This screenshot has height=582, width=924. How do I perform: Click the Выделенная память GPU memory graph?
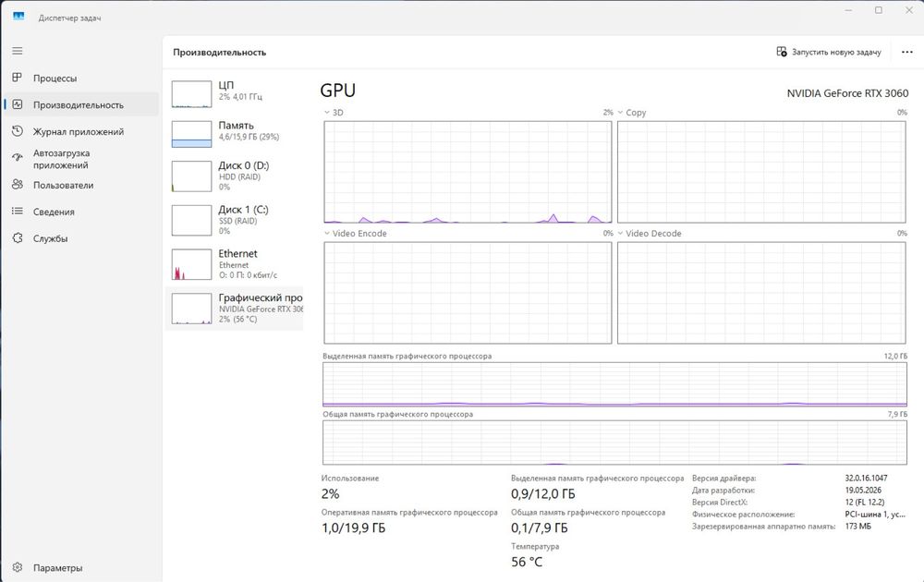tap(614, 384)
